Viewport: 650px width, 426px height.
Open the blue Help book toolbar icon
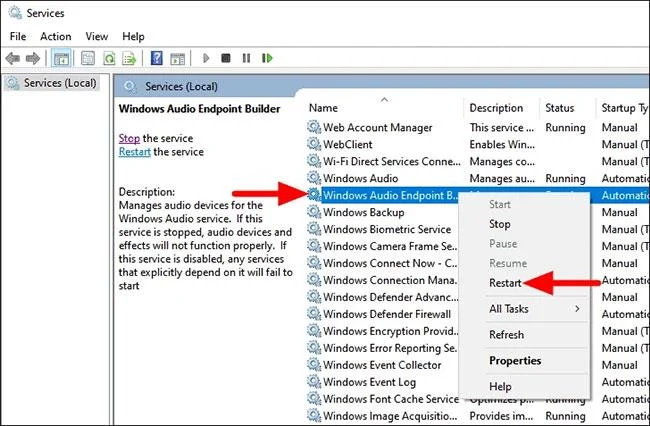[156, 58]
